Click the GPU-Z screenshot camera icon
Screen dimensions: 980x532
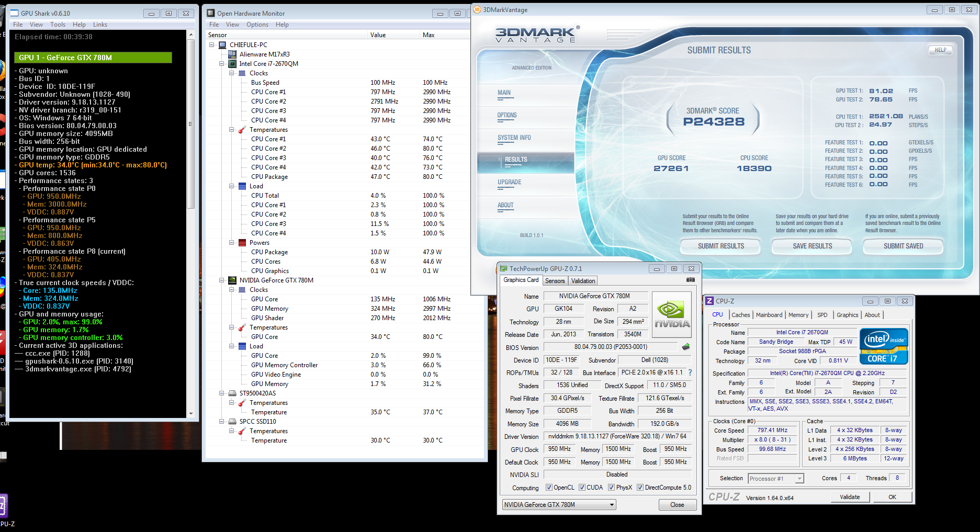pos(691,280)
